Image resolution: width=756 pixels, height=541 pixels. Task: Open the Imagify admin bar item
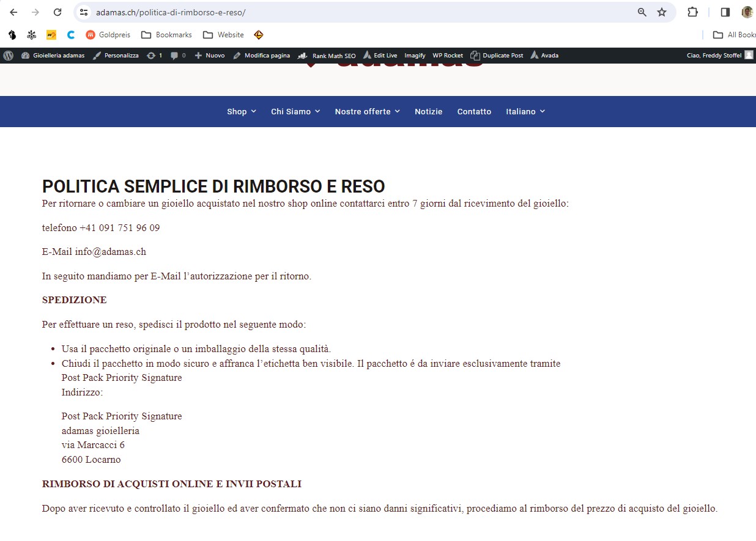[x=415, y=55]
